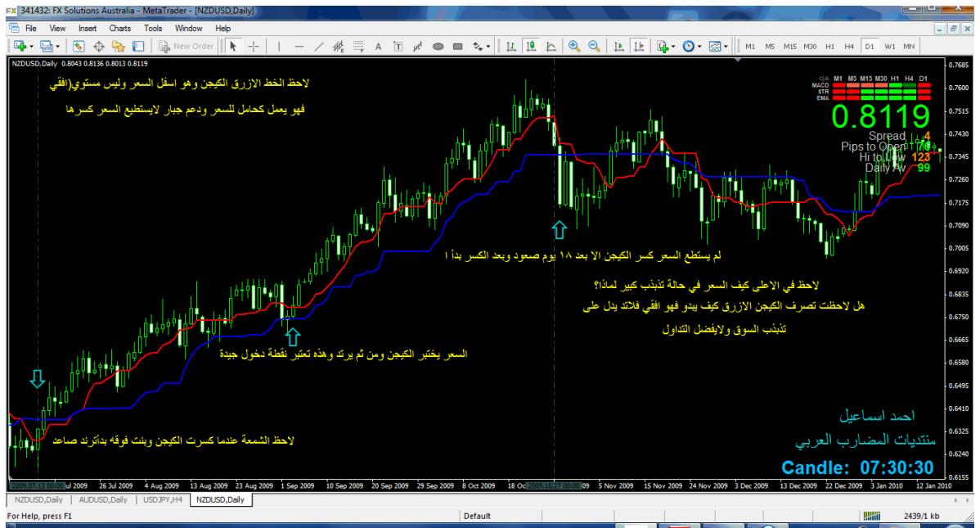Open the View menu
Viewport: 980px width, 528px height.
tap(57, 28)
